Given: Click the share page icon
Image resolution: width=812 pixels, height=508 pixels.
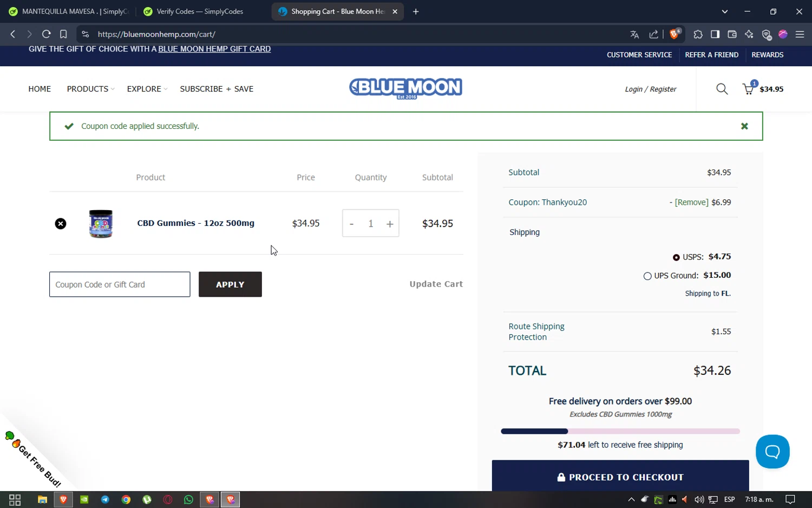Looking at the screenshot, I should pos(654,34).
